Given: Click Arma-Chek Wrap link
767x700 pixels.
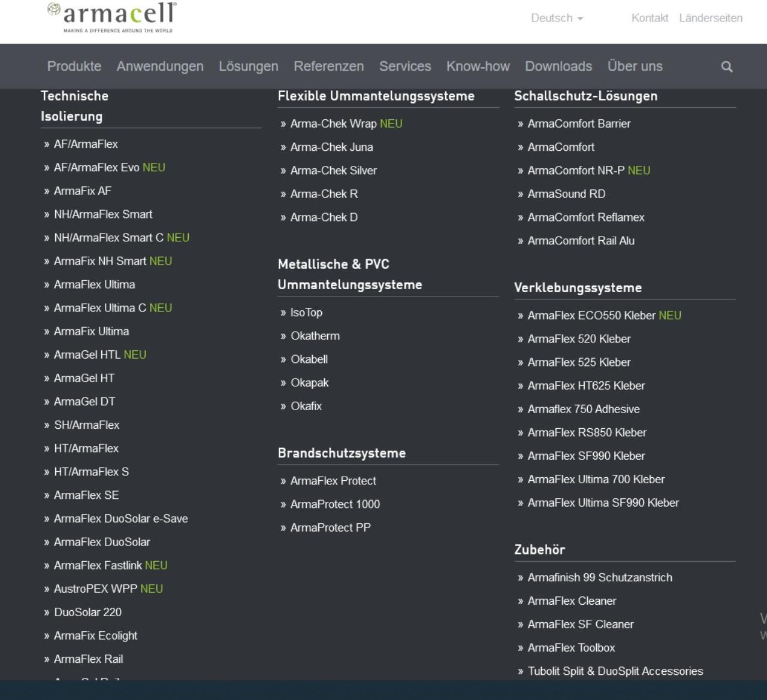Looking at the screenshot, I should point(333,124).
